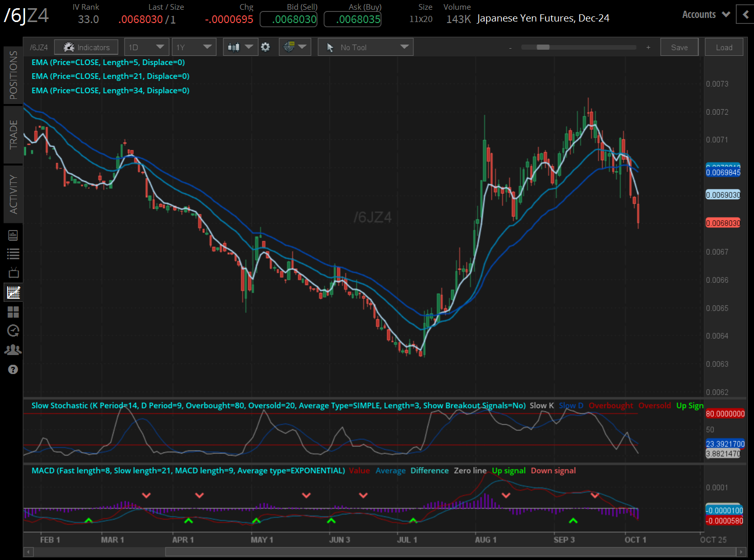This screenshot has width=754, height=560.
Task: Open the four-square grid layout icon
Action: tap(13, 312)
